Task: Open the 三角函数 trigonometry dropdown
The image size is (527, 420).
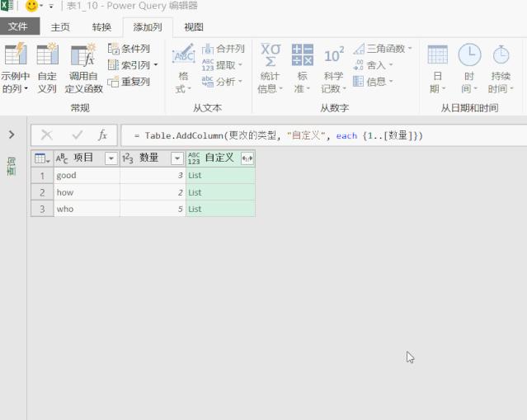Action: [x=383, y=49]
